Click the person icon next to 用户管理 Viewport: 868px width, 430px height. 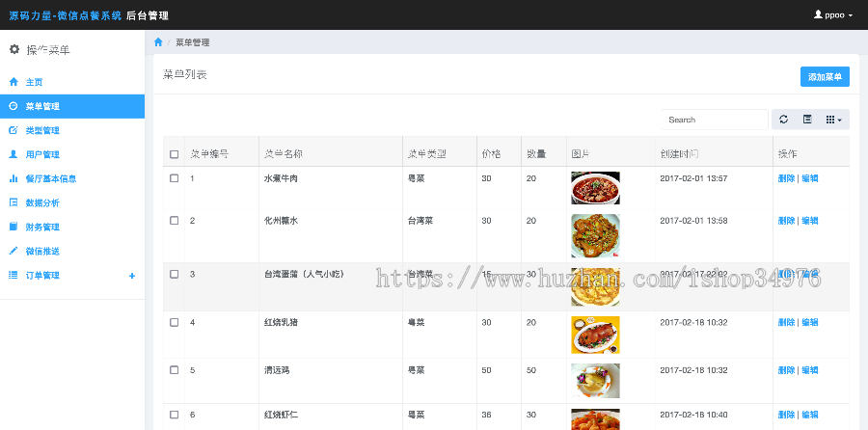[x=14, y=154]
